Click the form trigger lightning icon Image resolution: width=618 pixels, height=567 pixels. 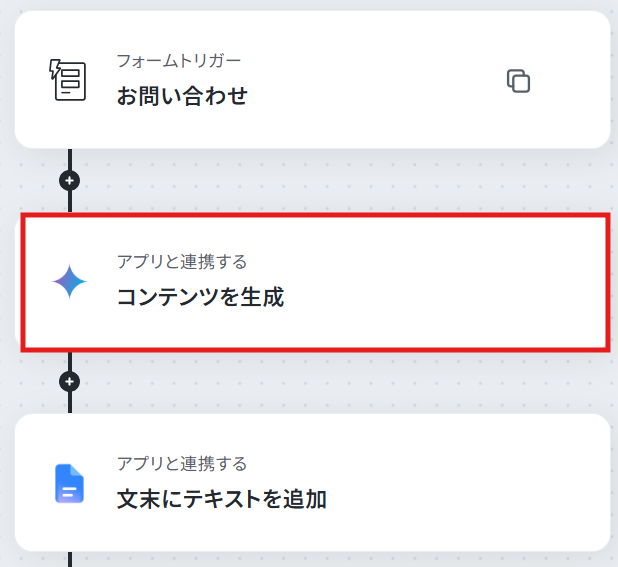[x=68, y=80]
